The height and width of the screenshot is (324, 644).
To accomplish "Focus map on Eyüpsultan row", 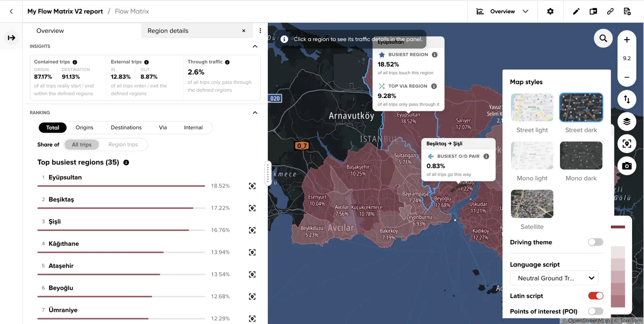I will 252,186.
